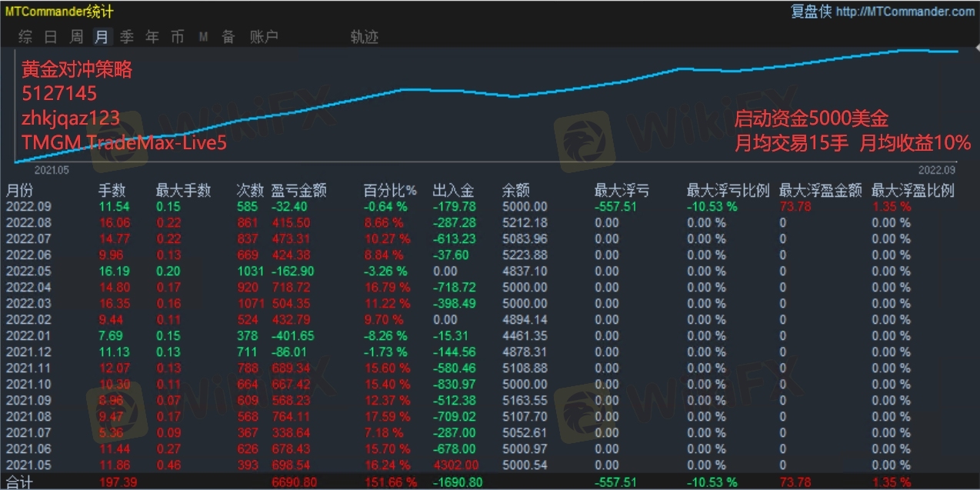Viewport: 980px width, 490px height.
Task: Click the 月份 column header
Action: pyautogui.click(x=20, y=190)
